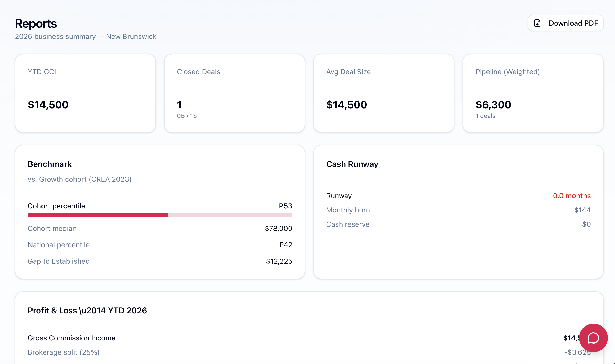
Task: Click the Gross Commission Income row
Action: pyautogui.click(x=71, y=338)
